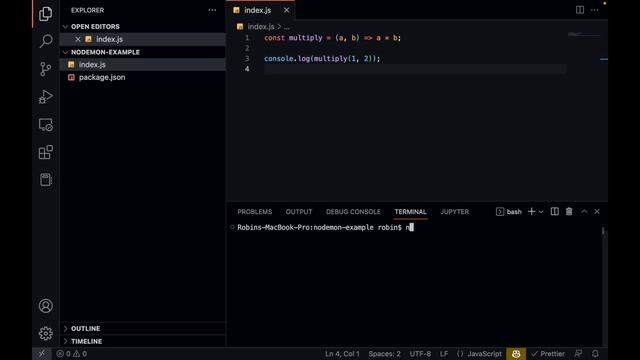
Task: Select the bash terminal label
Action: [509, 211]
